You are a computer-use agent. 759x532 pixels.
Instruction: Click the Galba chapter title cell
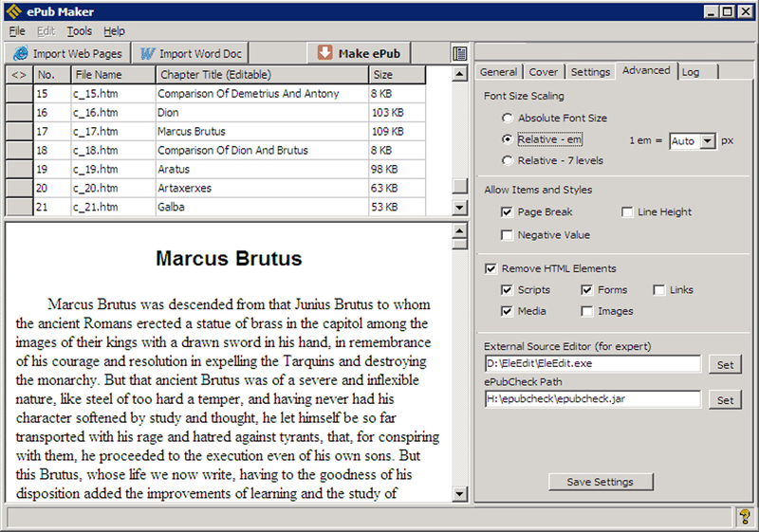(x=263, y=207)
